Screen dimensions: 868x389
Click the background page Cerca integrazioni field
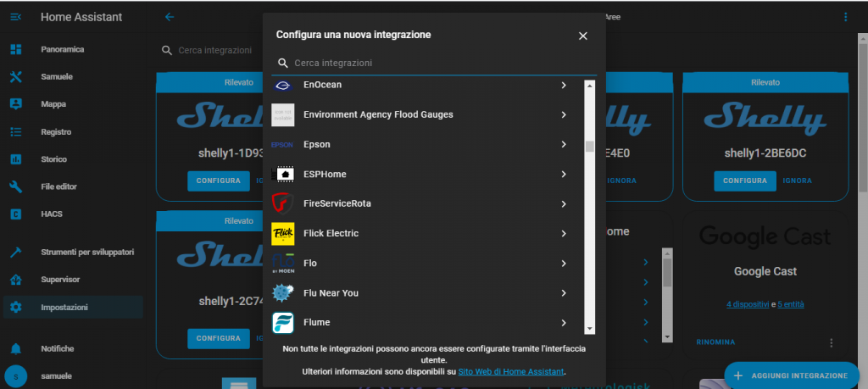[214, 50]
